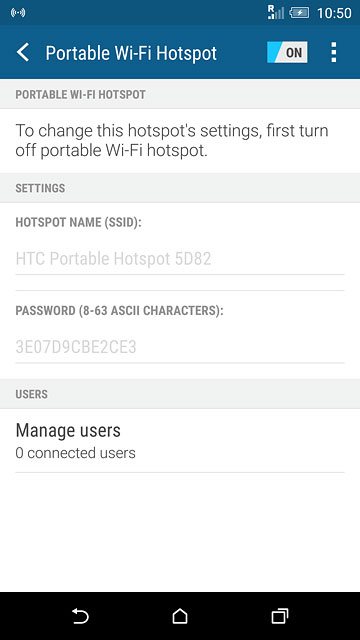
Task: Tap the hotspot settings instruction text
Action: [x=172, y=141]
